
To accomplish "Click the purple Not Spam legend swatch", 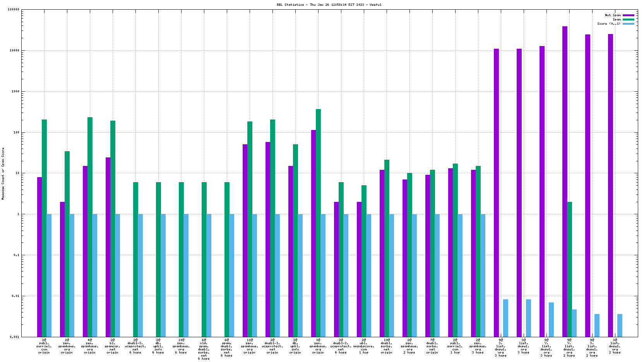I will click(x=628, y=15).
